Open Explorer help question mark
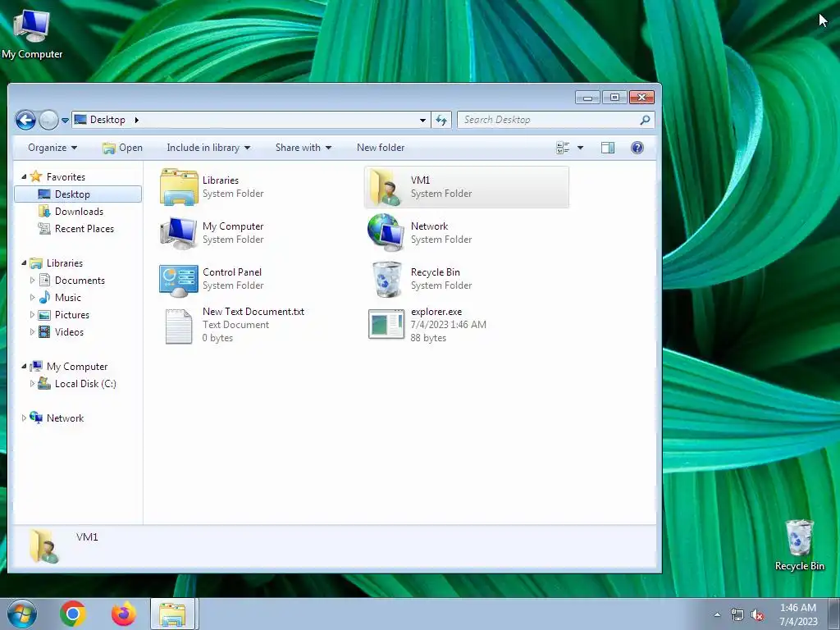 click(x=637, y=148)
